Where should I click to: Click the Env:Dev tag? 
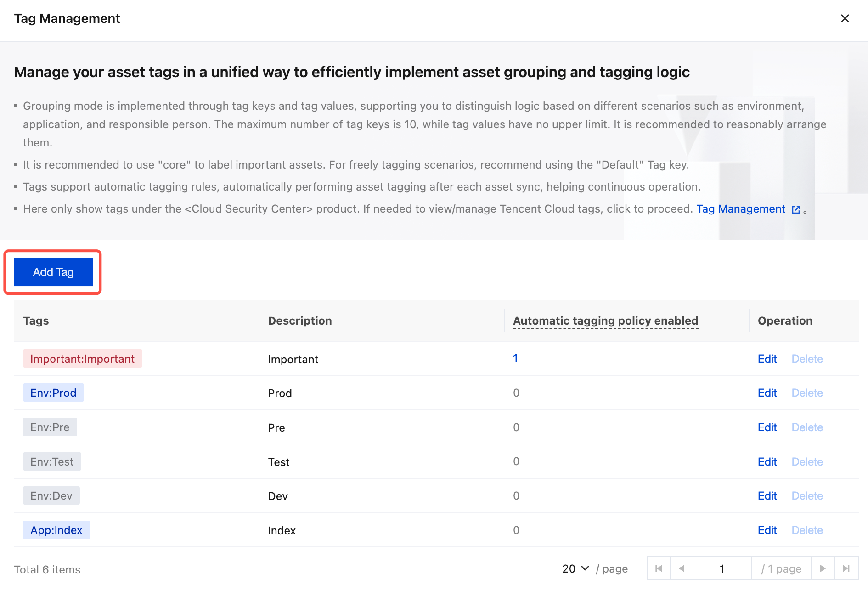(51, 495)
